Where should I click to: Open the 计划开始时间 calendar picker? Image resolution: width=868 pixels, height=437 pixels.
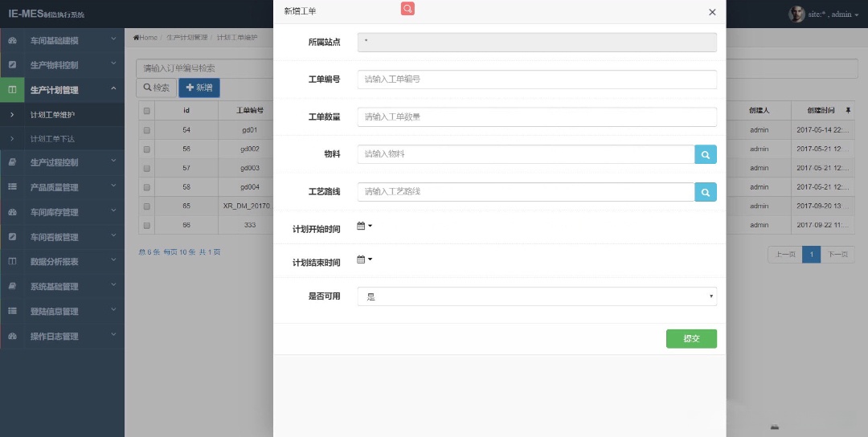(x=364, y=226)
